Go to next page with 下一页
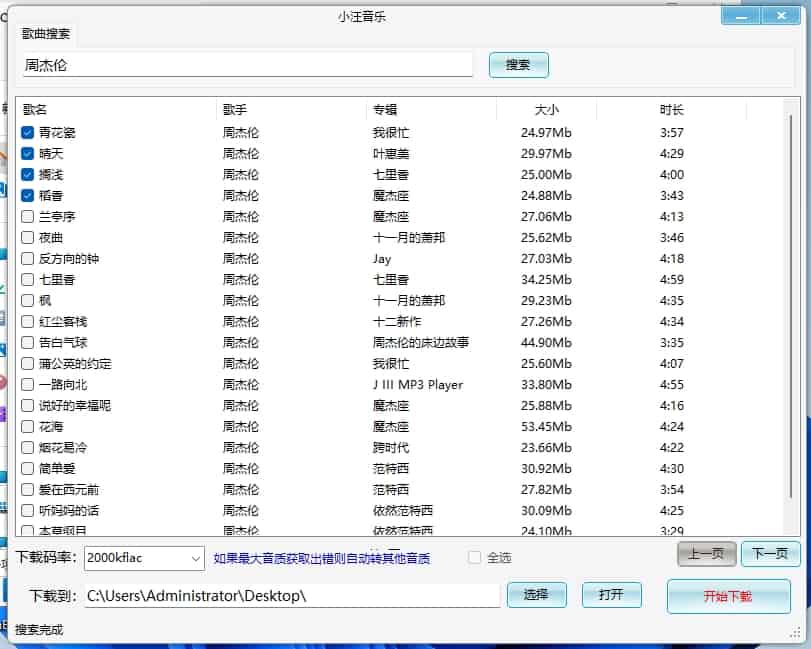Screen dimensions: 811x649 coord(770,554)
